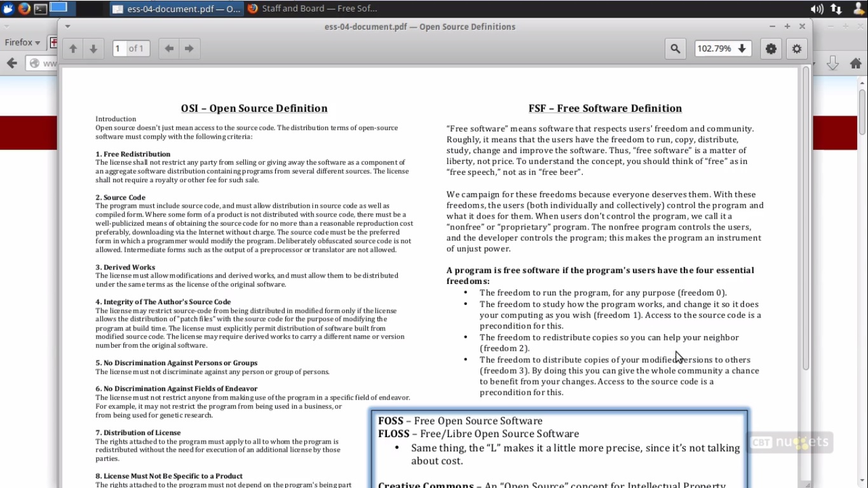Screen dimensions: 868x488
Task: Click the history back arrow in PDF toolbar
Action: [x=169, y=49]
